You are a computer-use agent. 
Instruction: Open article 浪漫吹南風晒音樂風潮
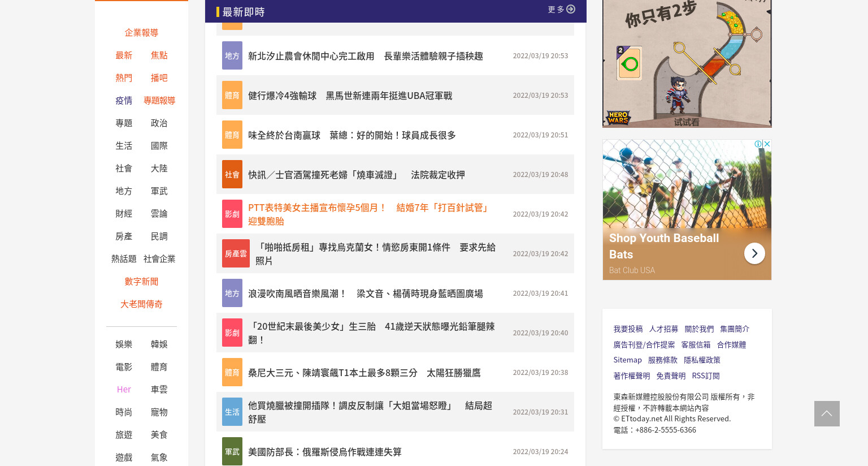[x=366, y=294]
